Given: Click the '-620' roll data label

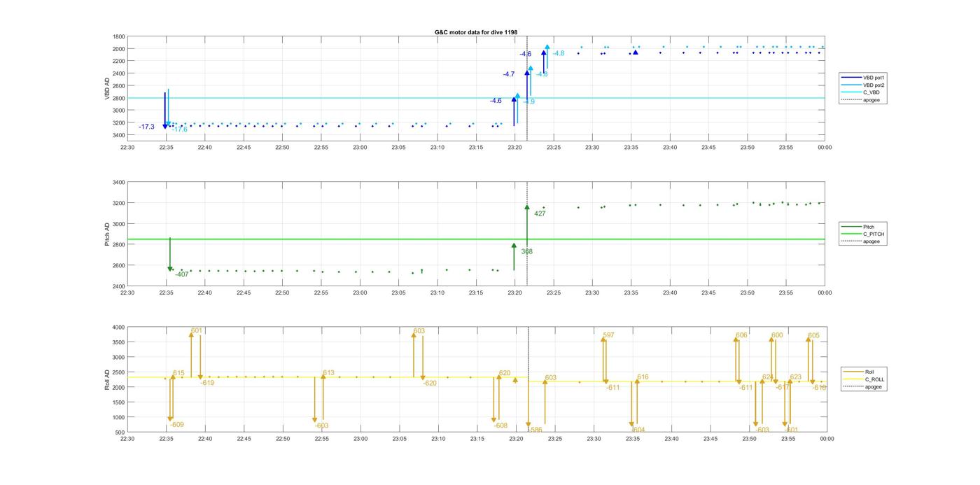Looking at the screenshot, I should tap(430, 384).
